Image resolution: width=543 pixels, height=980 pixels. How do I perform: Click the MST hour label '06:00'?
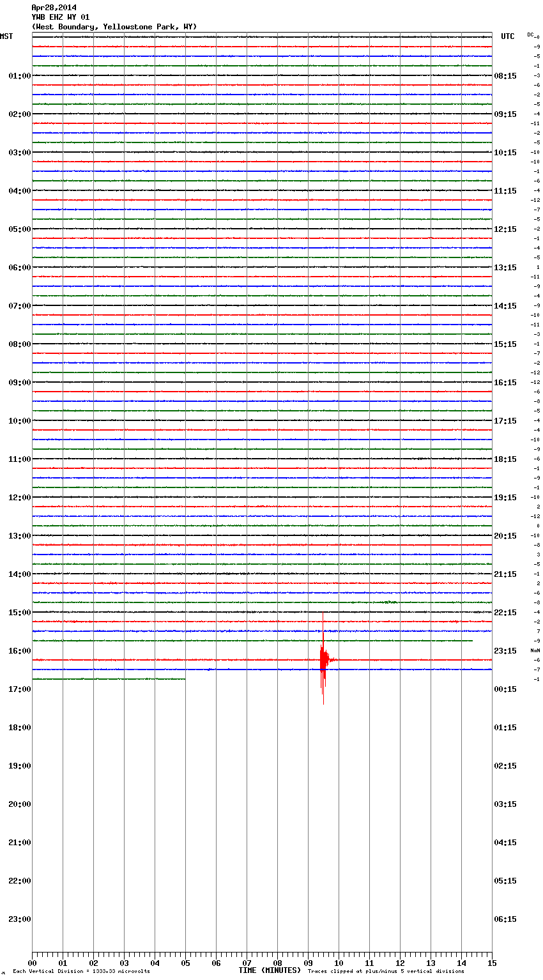(x=20, y=268)
